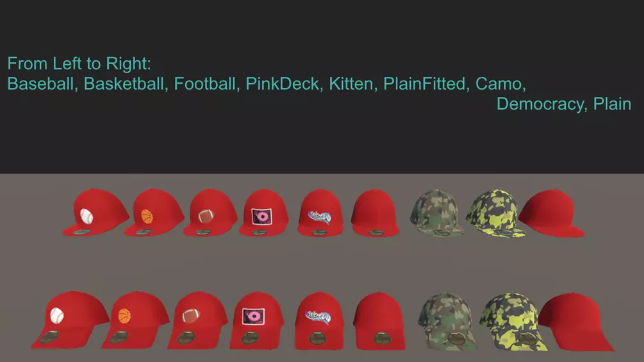Select the Kitten graffiti cap in top row
644x362 pixels.
pos(320,213)
